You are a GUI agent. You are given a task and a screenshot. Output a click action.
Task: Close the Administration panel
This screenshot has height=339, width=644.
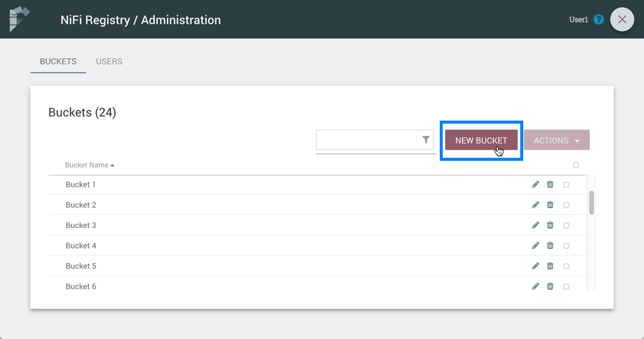point(622,20)
